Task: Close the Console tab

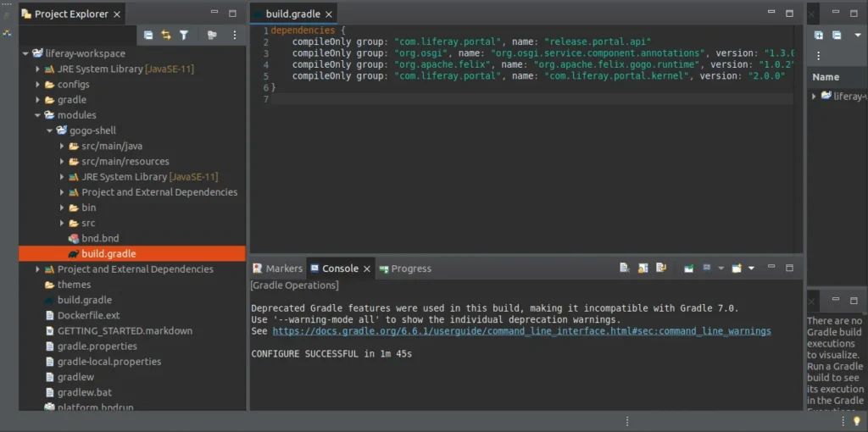Action: coord(366,269)
